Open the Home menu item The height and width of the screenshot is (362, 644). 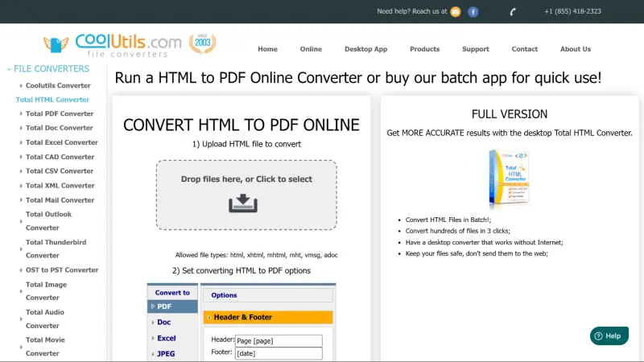[x=267, y=49]
